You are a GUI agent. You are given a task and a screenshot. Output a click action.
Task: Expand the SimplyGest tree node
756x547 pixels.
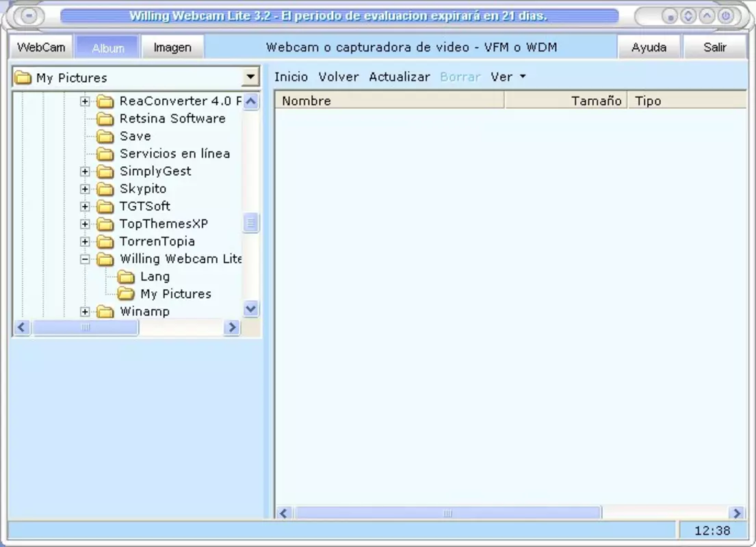pyautogui.click(x=85, y=172)
